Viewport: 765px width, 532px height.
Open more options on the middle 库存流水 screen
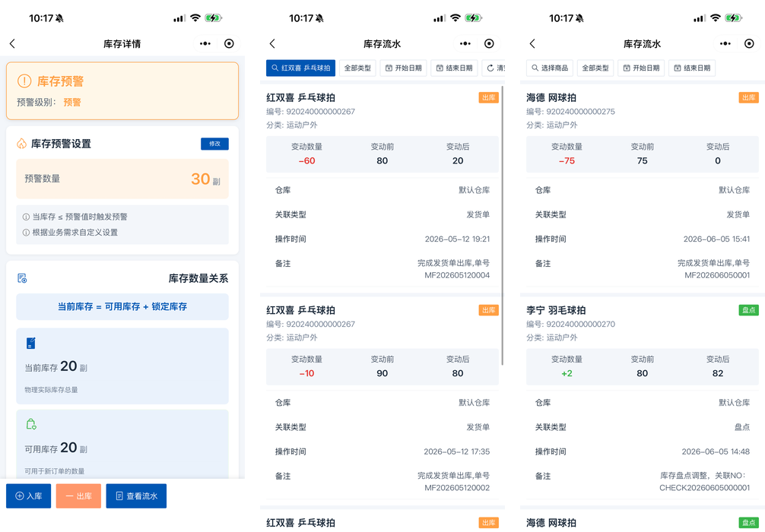[465, 44]
